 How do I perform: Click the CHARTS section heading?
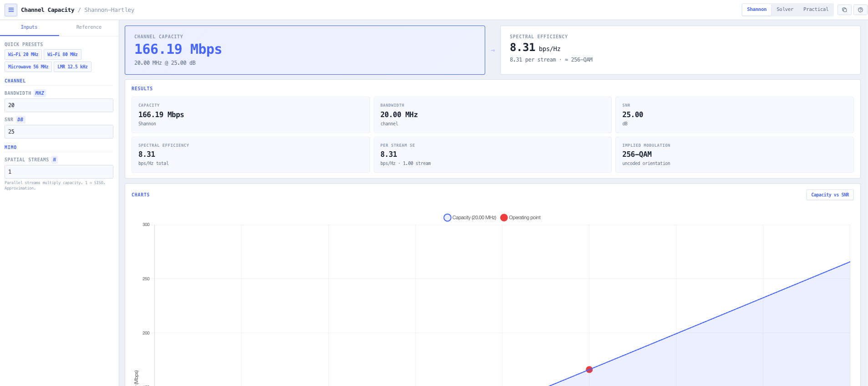point(141,195)
